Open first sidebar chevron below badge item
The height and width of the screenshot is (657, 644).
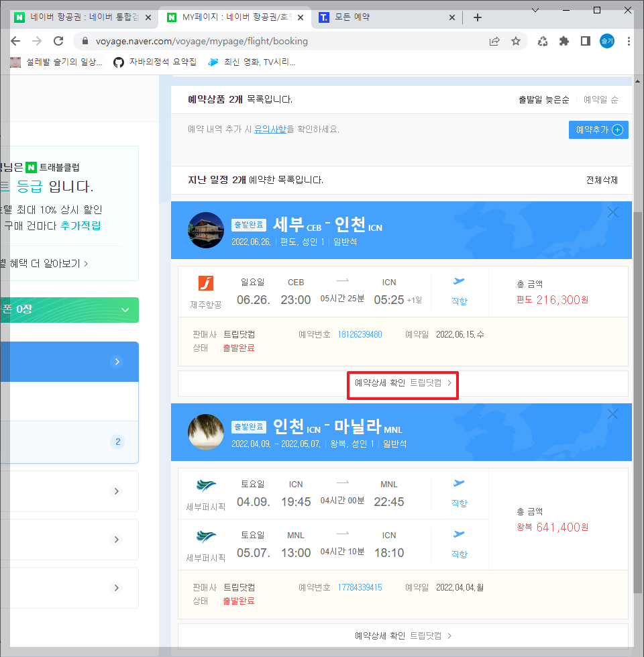click(x=117, y=491)
